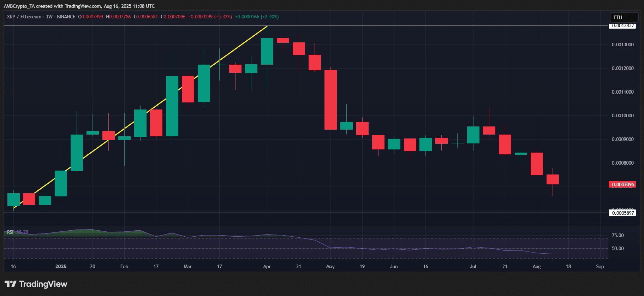
Task: Click the 0.0005897 price line label
Action: point(622,213)
